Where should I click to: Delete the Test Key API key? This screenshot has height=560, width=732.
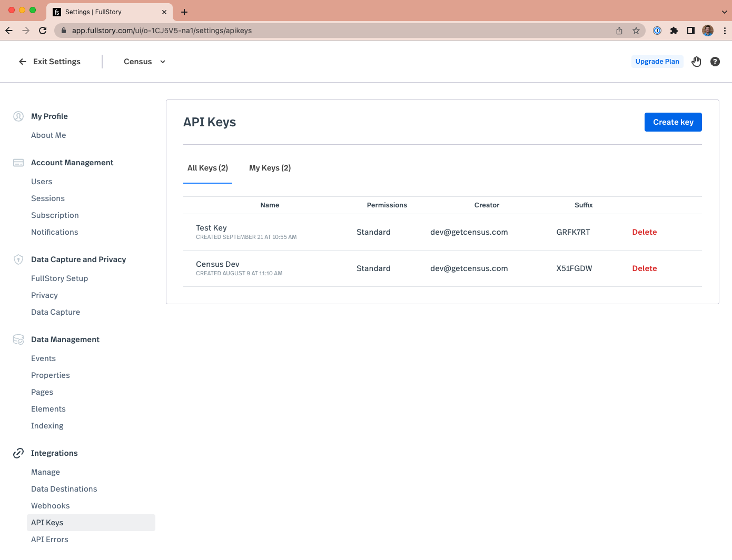(x=644, y=232)
